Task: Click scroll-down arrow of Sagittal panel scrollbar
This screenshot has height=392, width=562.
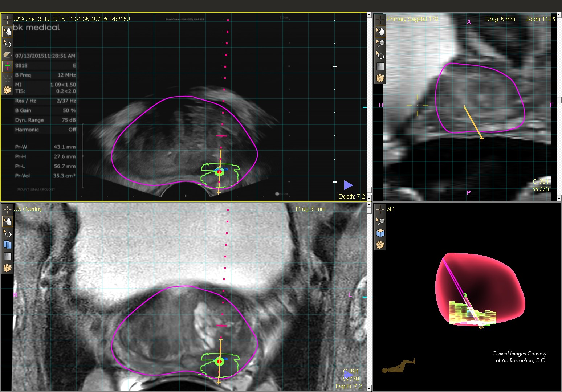Action: (x=559, y=199)
